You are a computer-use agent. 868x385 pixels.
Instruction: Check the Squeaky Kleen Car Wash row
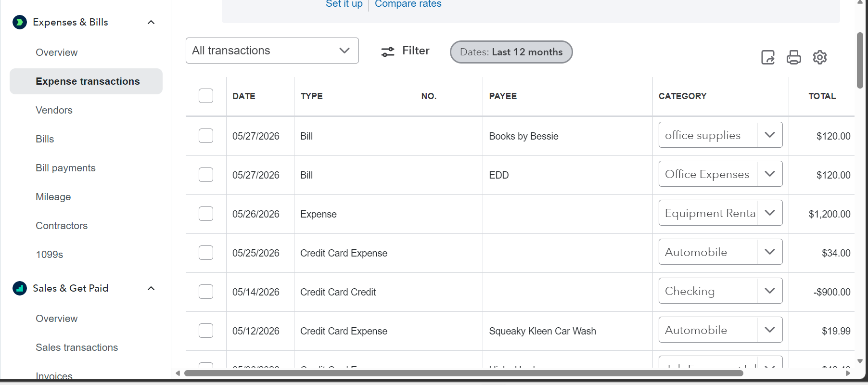[x=206, y=331]
